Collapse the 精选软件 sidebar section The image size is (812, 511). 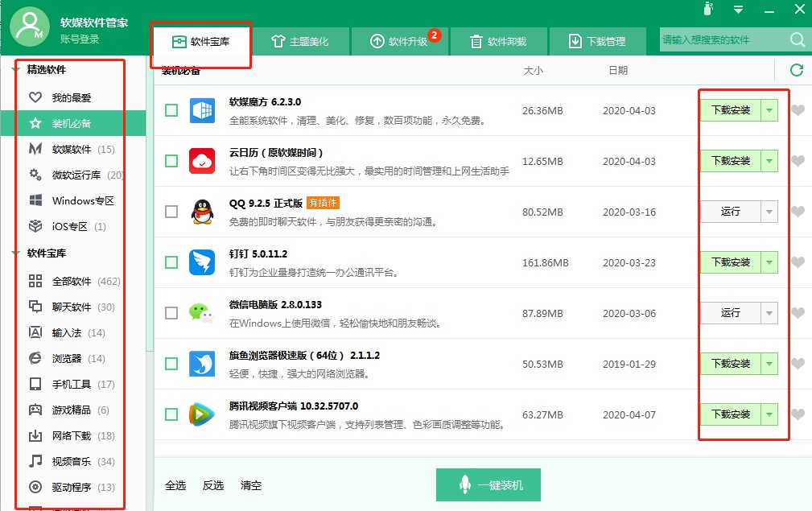(16, 70)
